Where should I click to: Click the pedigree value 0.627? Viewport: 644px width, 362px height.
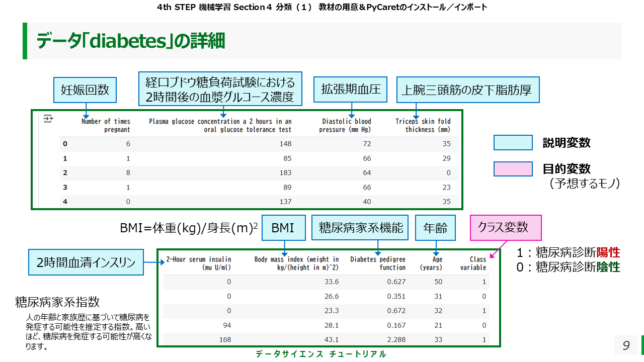(396, 282)
